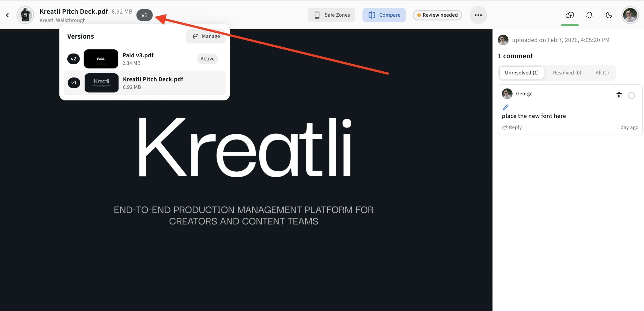The width and height of the screenshot is (644, 311).
Task: Click the blue brush annotation icon on George's comment
Action: coord(506,107)
